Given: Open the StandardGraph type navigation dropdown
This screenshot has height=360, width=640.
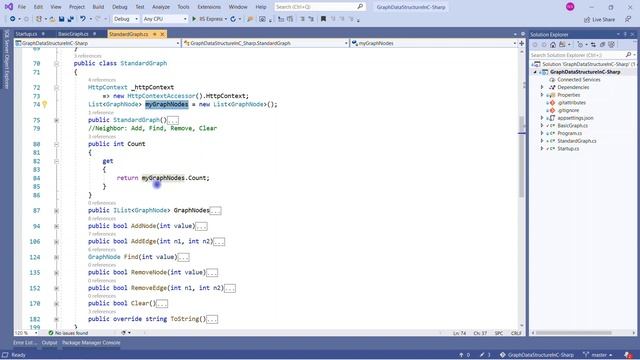Looking at the screenshot, I should click(265, 43).
